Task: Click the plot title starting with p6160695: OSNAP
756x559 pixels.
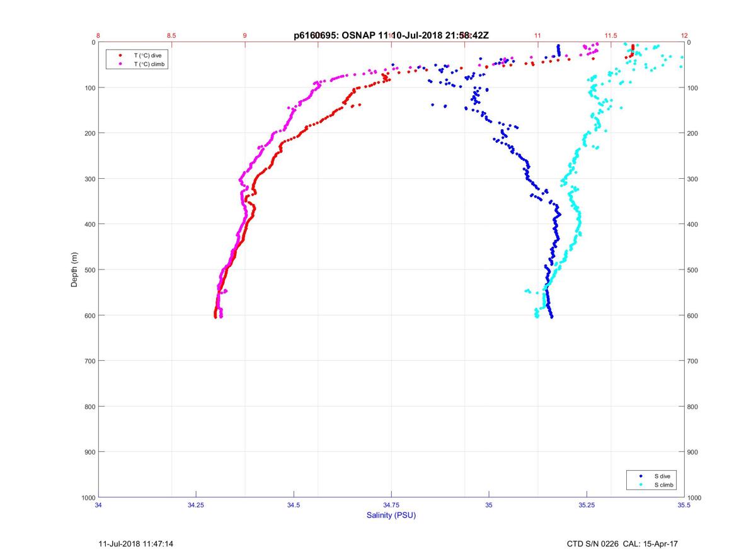Action: [x=391, y=36]
